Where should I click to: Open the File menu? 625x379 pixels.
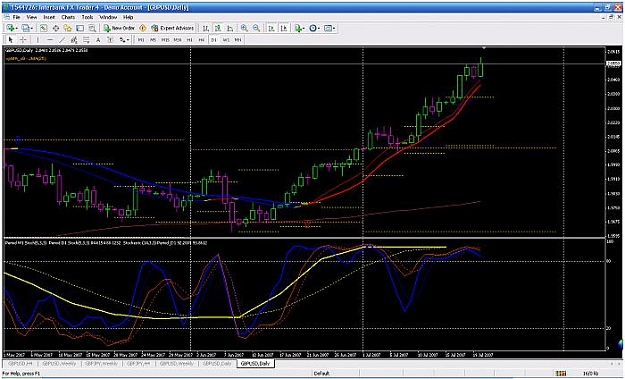[16, 17]
